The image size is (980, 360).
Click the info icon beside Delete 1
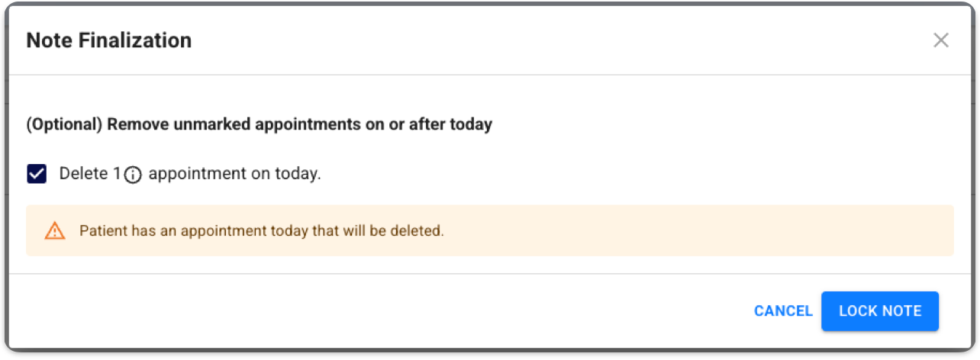pos(133,175)
